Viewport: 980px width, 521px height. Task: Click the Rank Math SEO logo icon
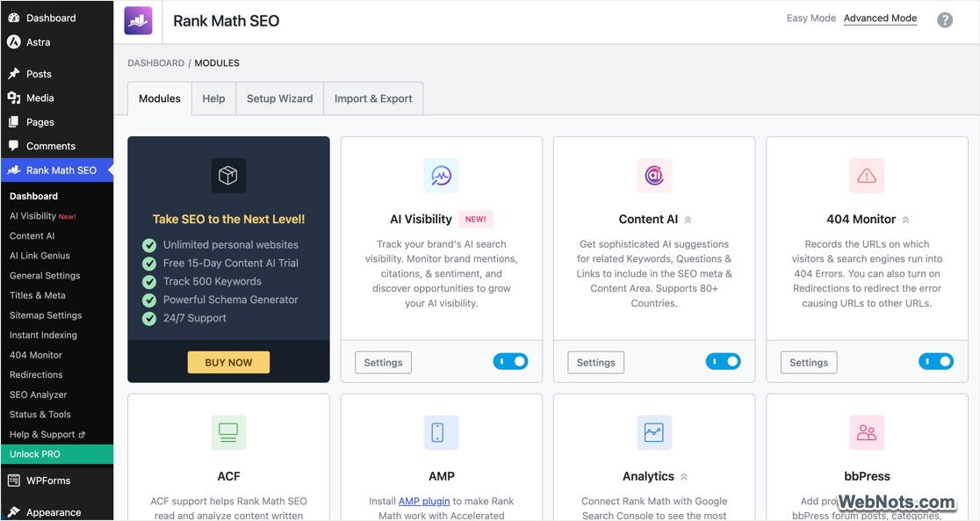point(138,20)
